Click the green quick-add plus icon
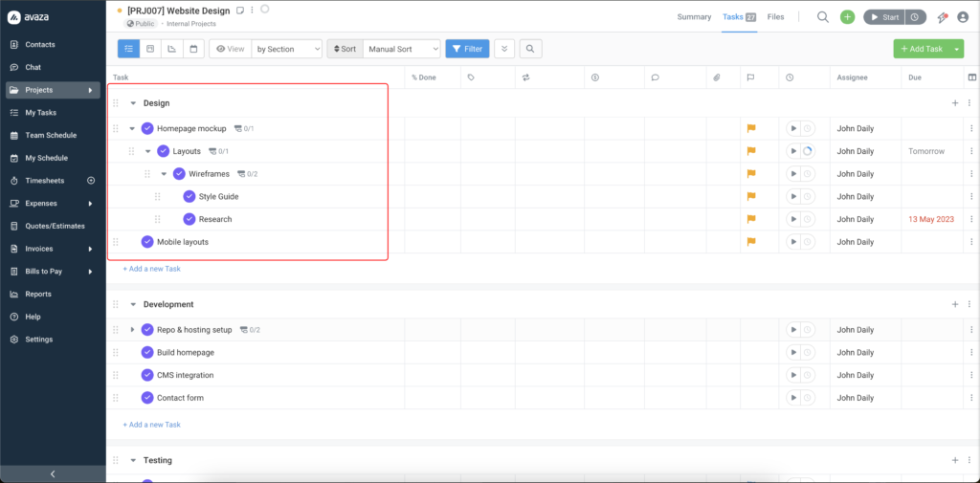The width and height of the screenshot is (980, 483). coord(847,17)
